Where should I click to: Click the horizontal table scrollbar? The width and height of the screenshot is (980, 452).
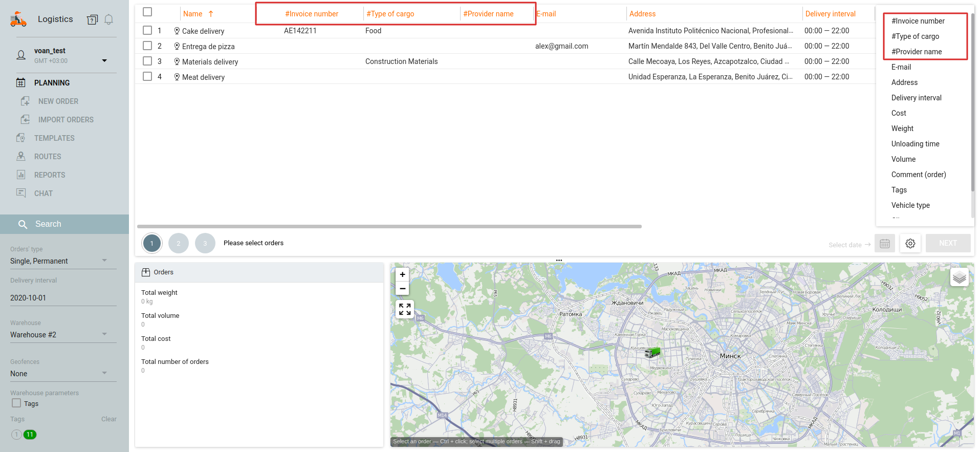pyautogui.click(x=389, y=226)
